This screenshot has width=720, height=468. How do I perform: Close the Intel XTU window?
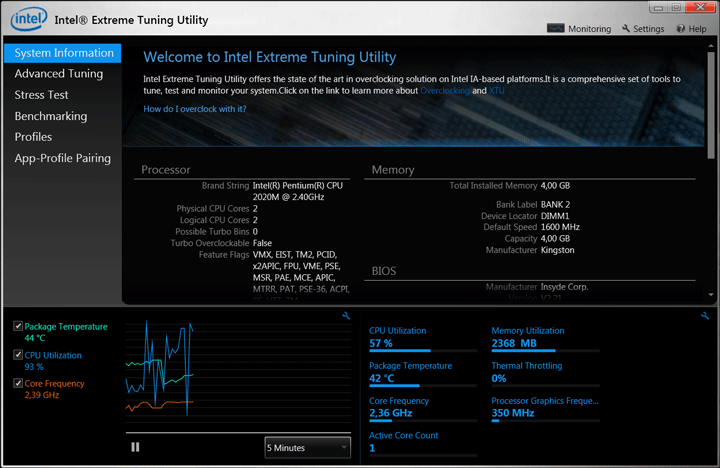coord(701,7)
